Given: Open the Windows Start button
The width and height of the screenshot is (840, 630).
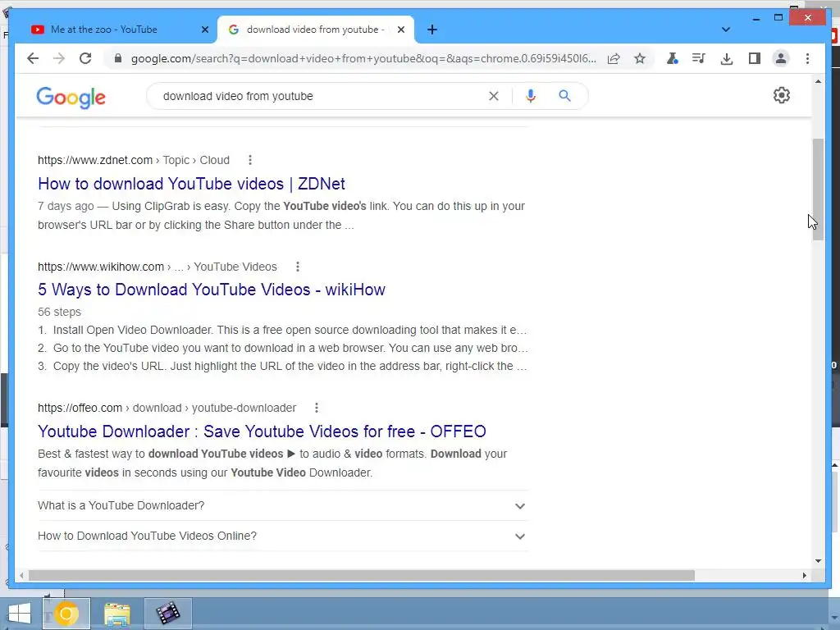Looking at the screenshot, I should point(20,614).
